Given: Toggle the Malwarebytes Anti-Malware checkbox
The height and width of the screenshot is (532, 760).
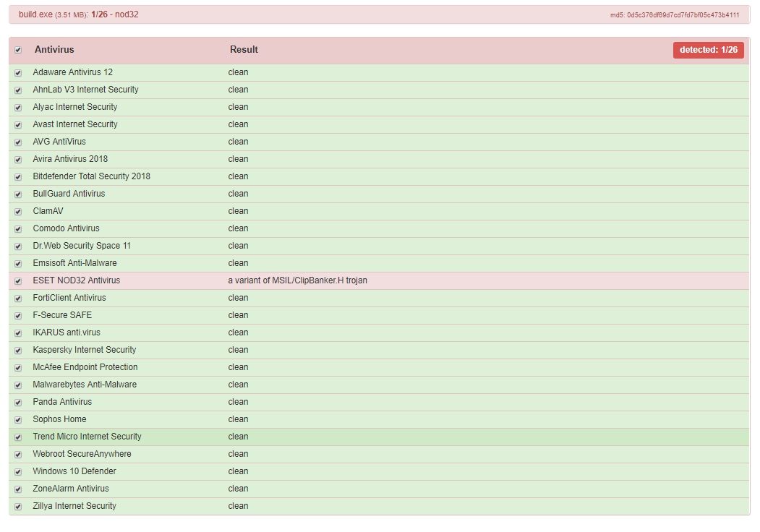Looking at the screenshot, I should [18, 385].
